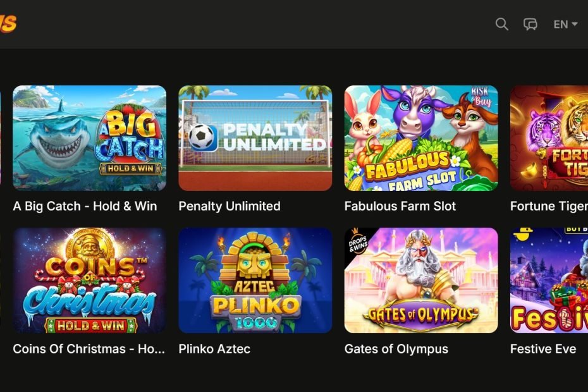Launch the Penalty Unlimited game tile
The height and width of the screenshot is (392, 588).
[255, 138]
